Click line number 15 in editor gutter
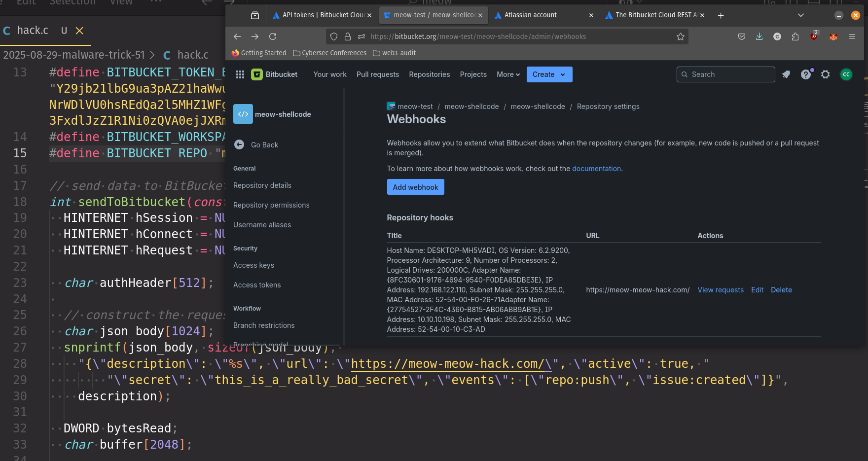The width and height of the screenshot is (868, 461). [x=20, y=153]
